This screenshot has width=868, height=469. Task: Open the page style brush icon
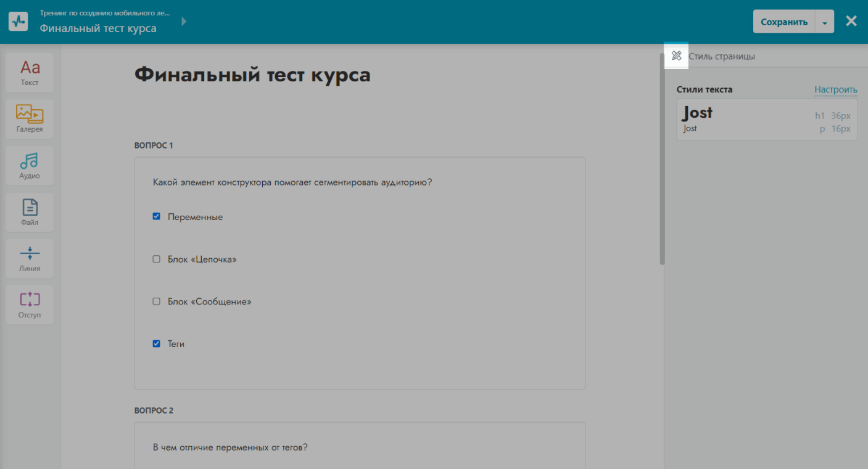[x=676, y=56]
